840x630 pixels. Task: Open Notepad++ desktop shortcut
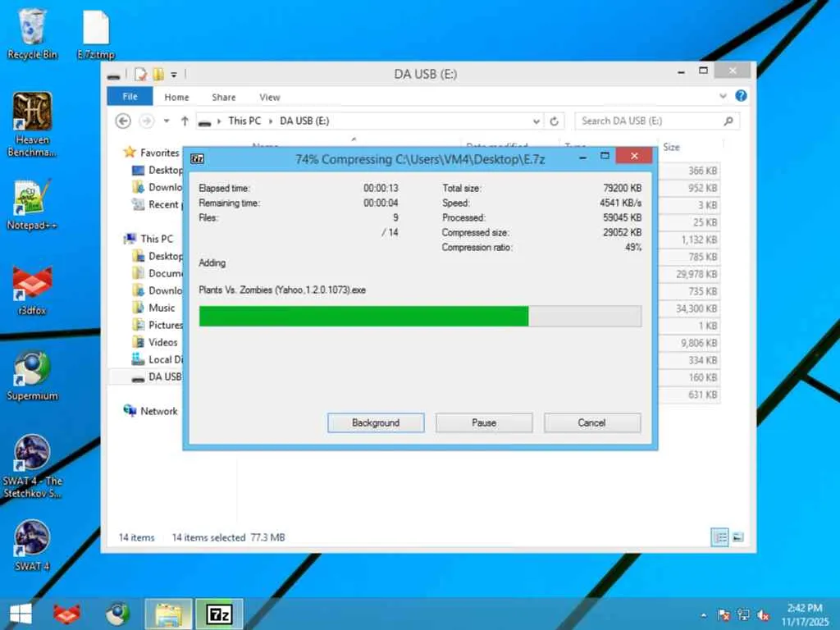point(32,204)
